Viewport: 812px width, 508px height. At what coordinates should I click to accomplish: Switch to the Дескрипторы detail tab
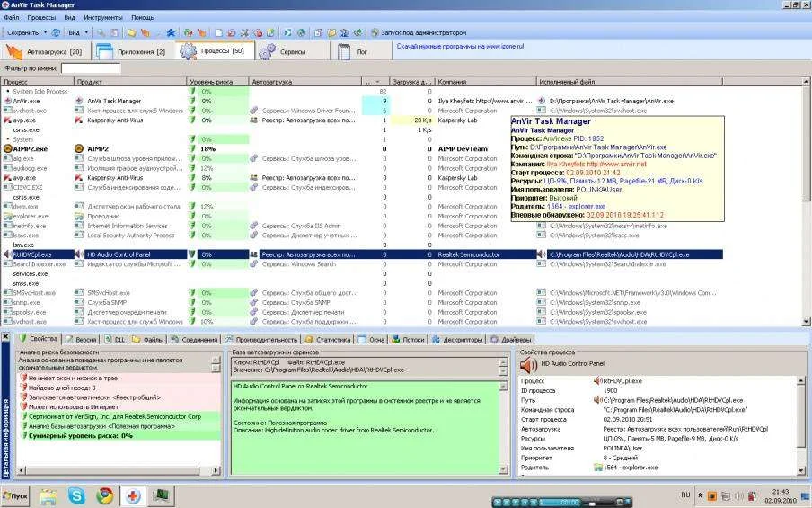click(458, 340)
